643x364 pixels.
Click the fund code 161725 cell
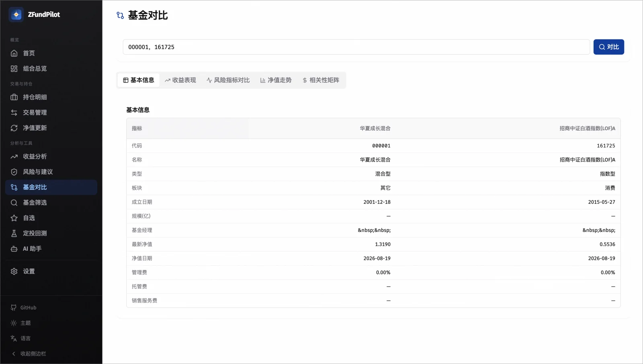(606, 146)
